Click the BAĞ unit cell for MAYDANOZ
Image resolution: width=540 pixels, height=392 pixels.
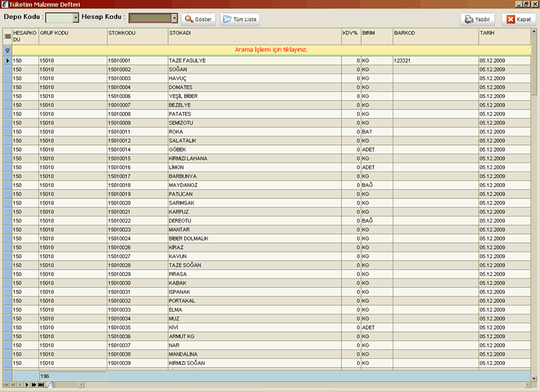(377, 185)
